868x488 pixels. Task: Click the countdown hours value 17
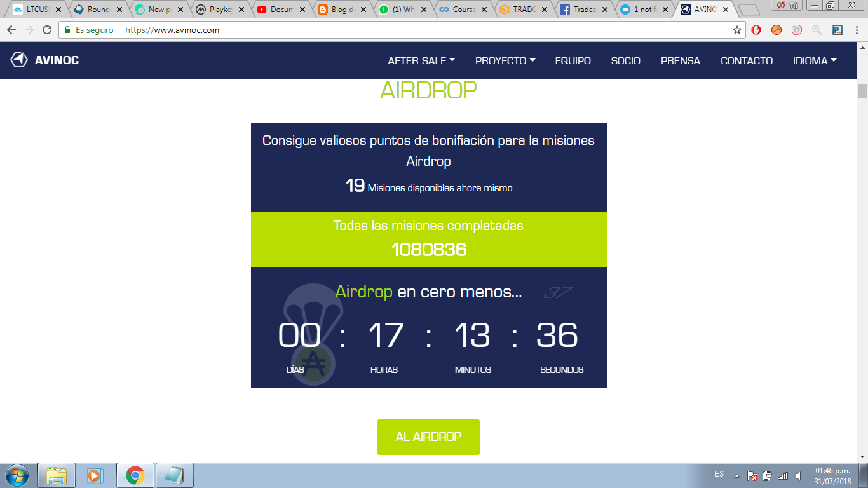[386, 335]
